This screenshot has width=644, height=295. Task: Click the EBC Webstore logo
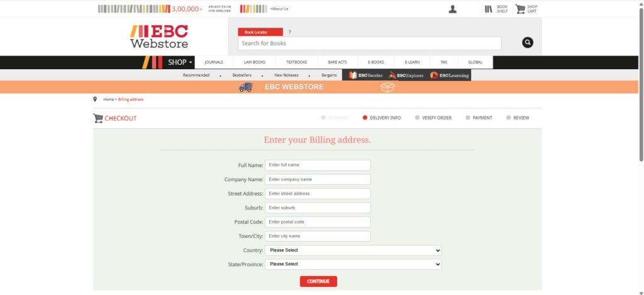pos(159,36)
